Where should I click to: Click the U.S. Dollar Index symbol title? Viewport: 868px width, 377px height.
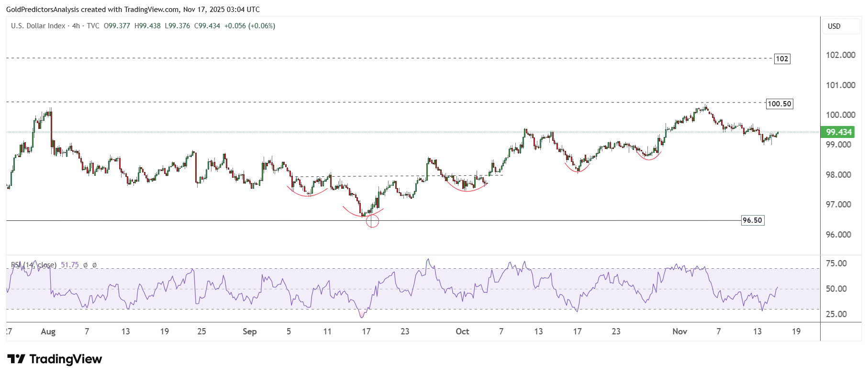pos(38,26)
